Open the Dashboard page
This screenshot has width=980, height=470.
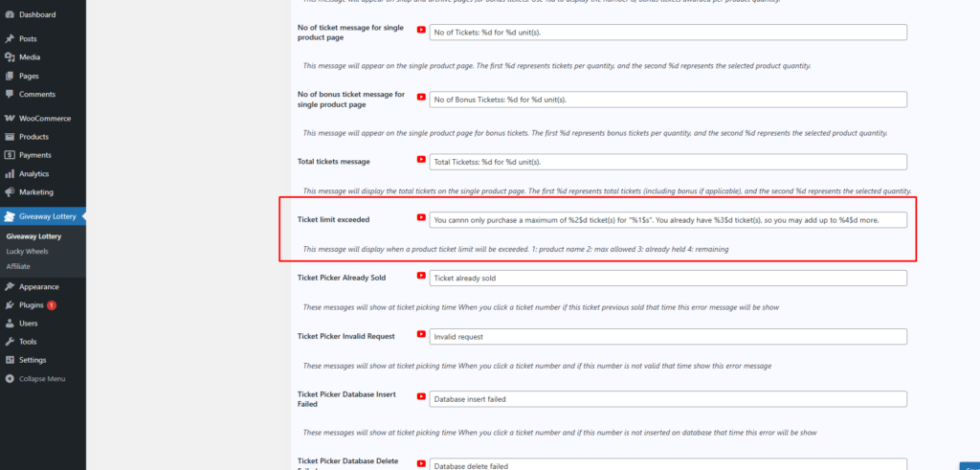tap(36, 14)
